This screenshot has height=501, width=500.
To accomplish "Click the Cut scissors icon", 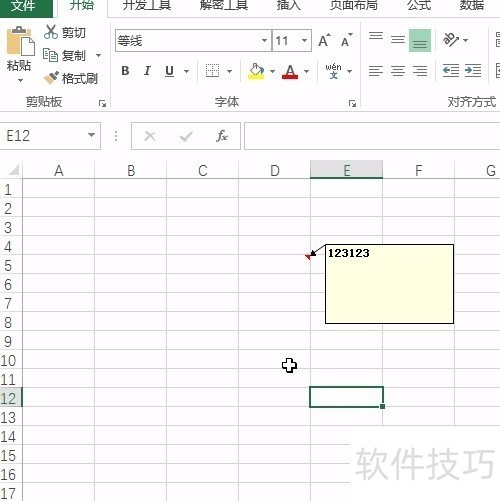I will coord(51,32).
